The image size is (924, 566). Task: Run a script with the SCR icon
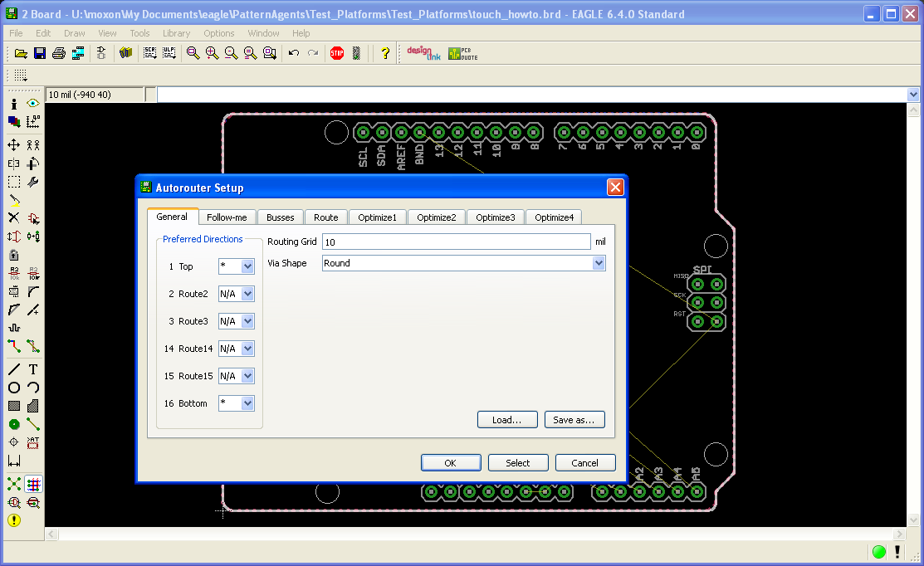[x=149, y=54]
